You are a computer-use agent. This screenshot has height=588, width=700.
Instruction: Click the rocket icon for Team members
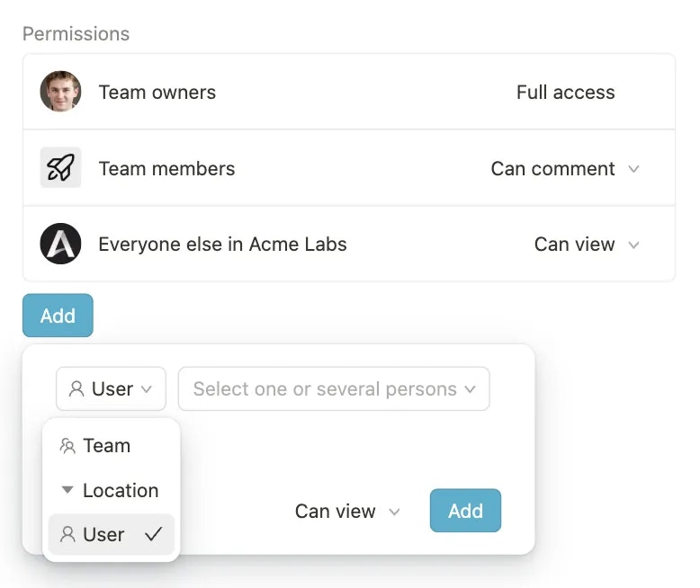[60, 168]
